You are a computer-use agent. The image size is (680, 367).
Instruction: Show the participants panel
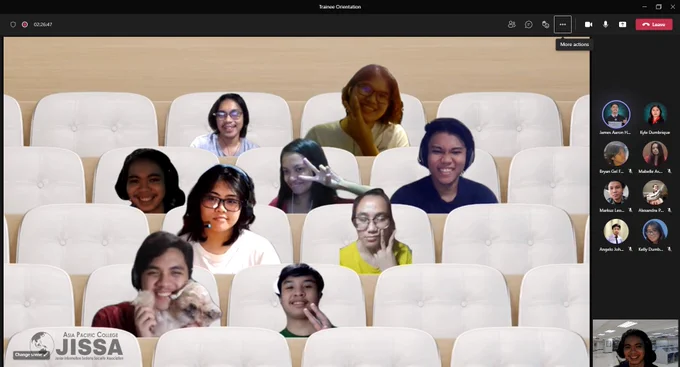(x=512, y=24)
